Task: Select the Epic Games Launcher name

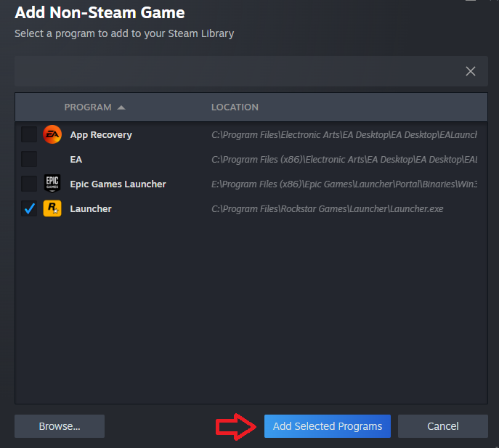Action: point(118,184)
